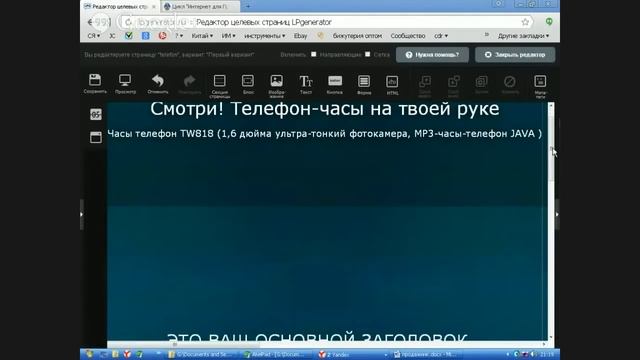This screenshot has height=360, width=640.
Task: Select the Текст (Tt) tool
Action: pos(306,84)
